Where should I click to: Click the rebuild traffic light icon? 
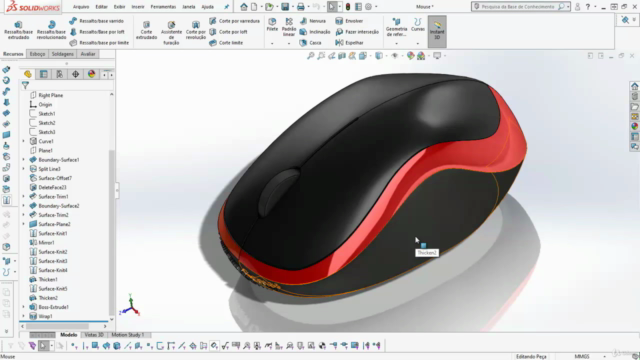coord(348,7)
